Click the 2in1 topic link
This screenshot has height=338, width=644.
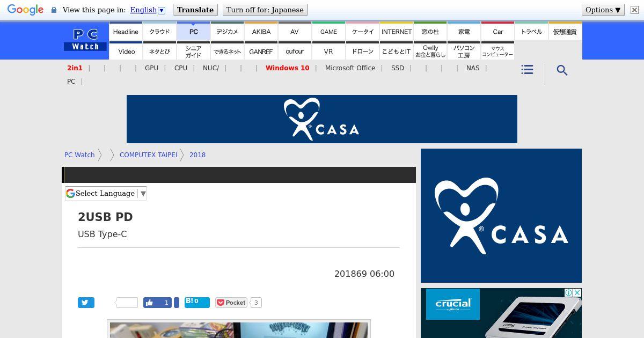pos(75,68)
